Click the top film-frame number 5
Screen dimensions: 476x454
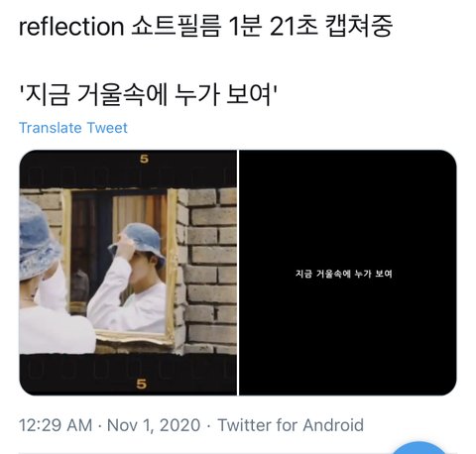coord(144,160)
